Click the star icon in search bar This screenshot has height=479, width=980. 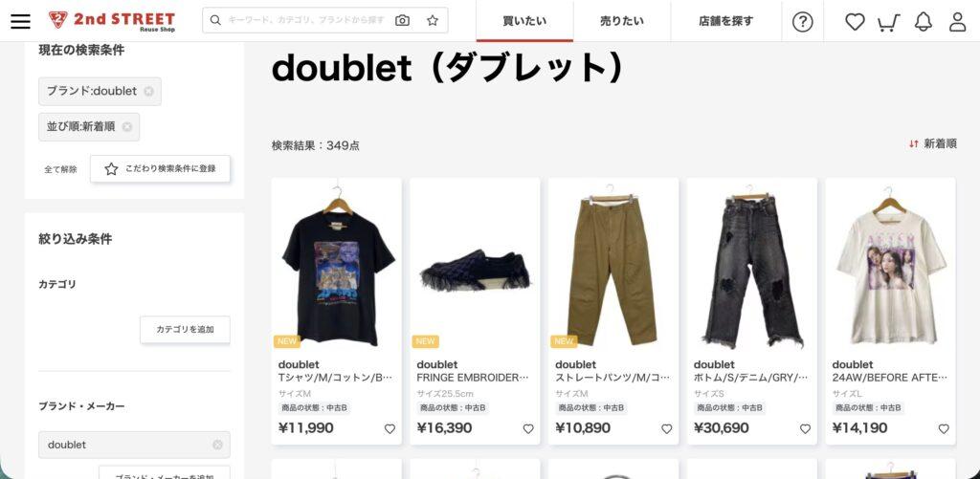click(x=433, y=21)
